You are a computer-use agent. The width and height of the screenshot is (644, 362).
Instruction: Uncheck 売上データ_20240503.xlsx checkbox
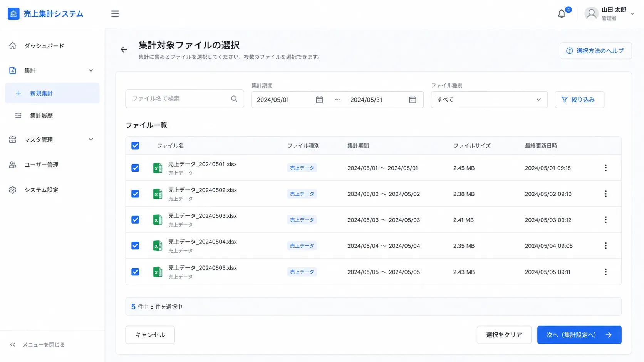pyautogui.click(x=135, y=220)
